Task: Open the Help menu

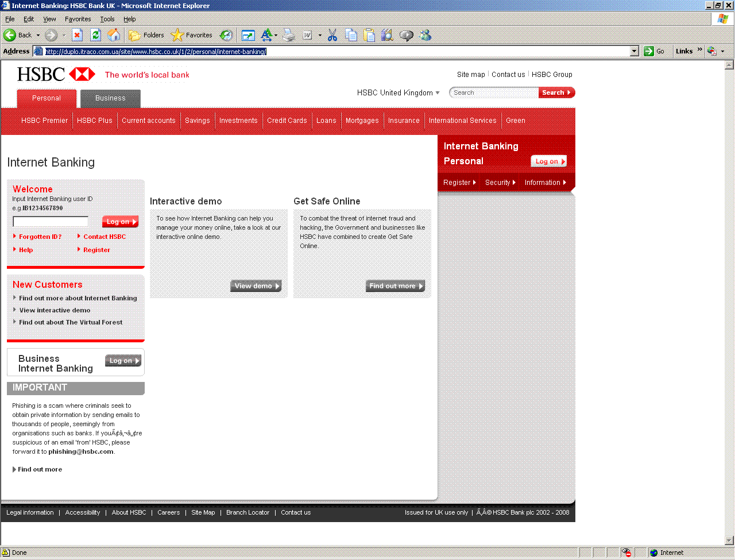Action: point(130,19)
